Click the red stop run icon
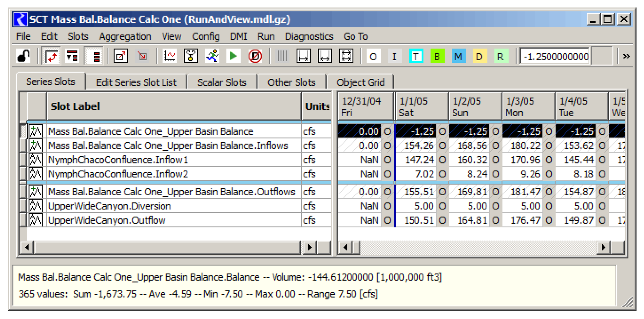644x319 pixels. click(255, 56)
